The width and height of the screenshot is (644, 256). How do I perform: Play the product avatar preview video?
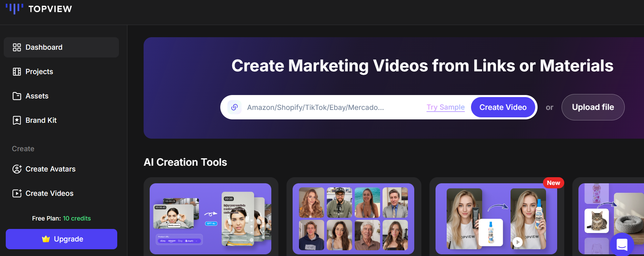click(x=517, y=242)
